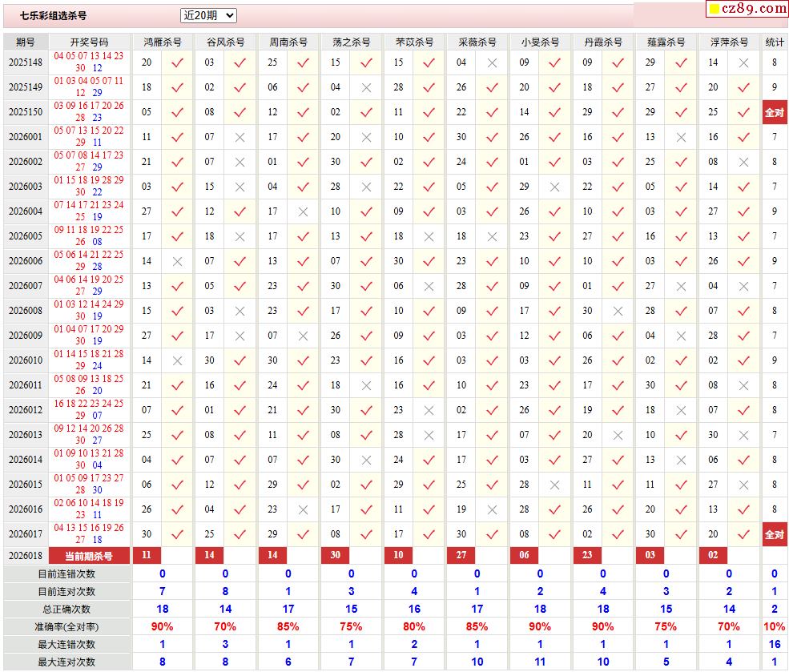Click the cross mark for 周南杀号 in row 2026004
Screen dimensions: 789x672
pyautogui.click(x=303, y=211)
